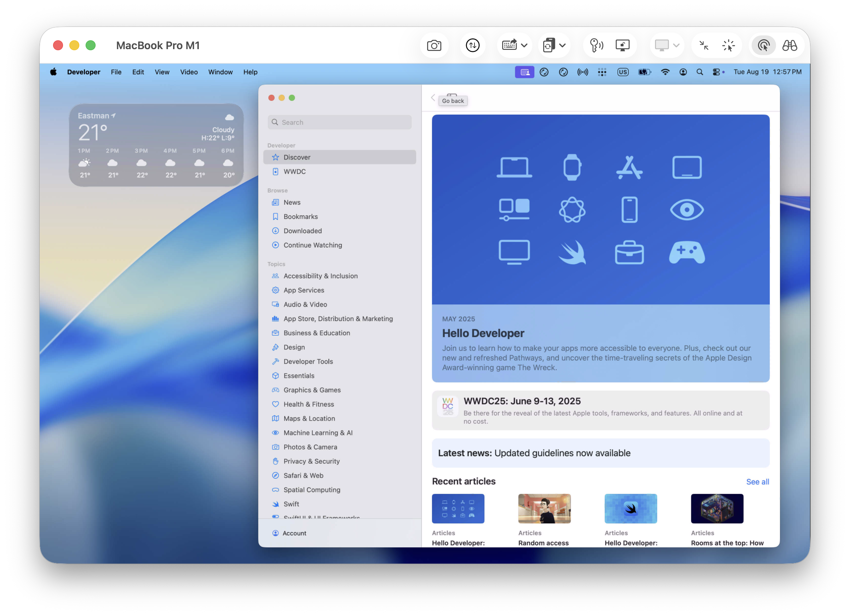Open the Apple menu
Viewport: 850px width, 616px height.
[x=53, y=72]
